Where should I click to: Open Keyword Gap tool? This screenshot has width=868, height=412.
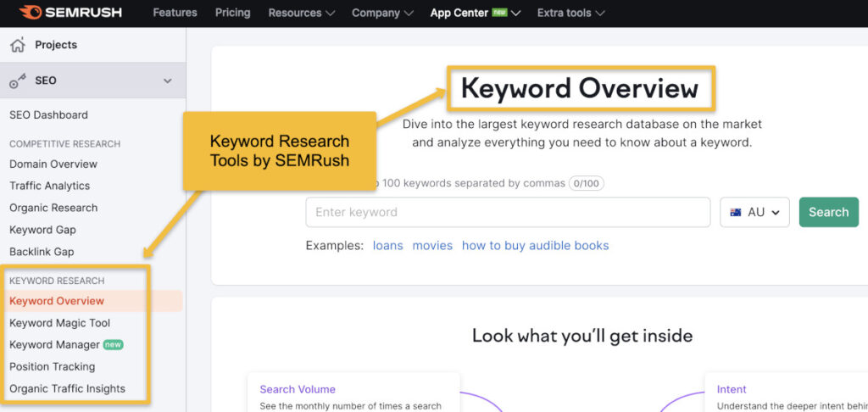[x=42, y=230]
